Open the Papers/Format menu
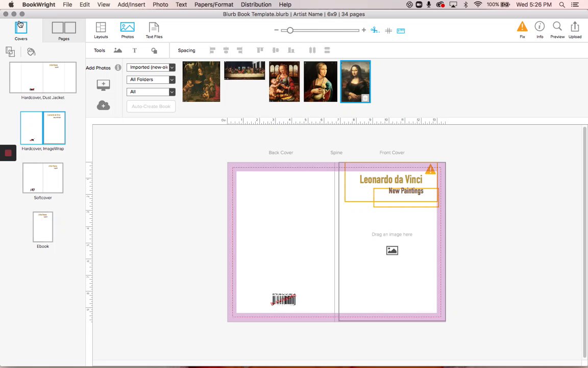Image resolution: width=588 pixels, height=368 pixels. [214, 5]
